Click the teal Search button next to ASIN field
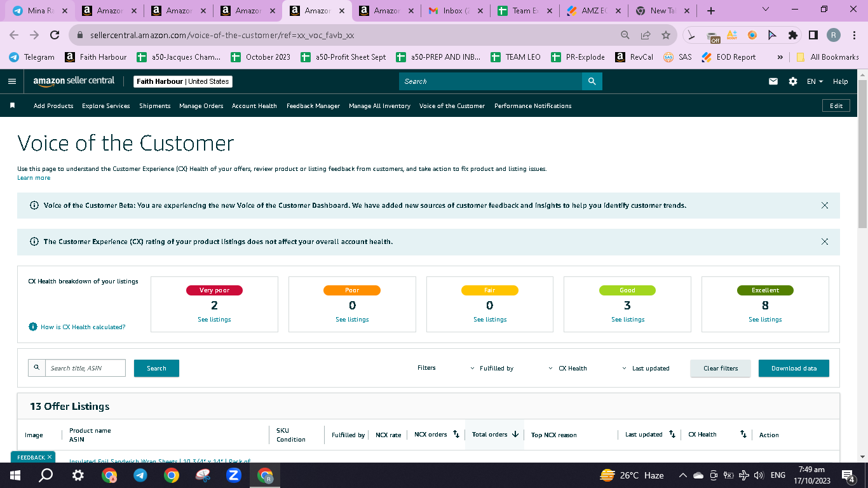Image resolution: width=868 pixels, height=488 pixels. (x=156, y=369)
